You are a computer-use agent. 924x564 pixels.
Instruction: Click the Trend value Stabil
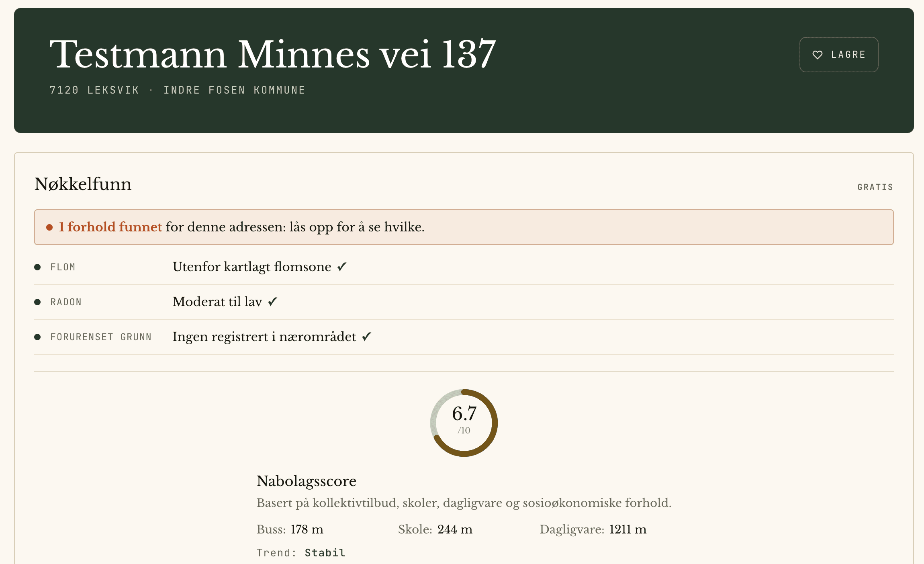click(x=325, y=553)
